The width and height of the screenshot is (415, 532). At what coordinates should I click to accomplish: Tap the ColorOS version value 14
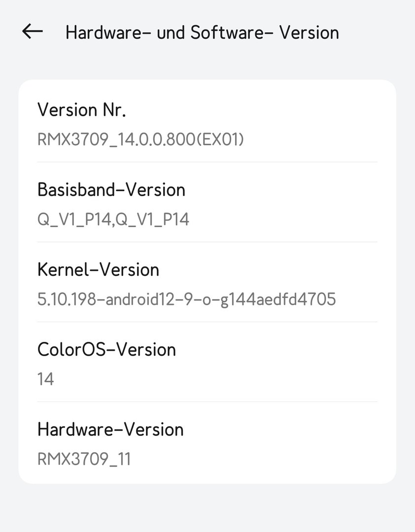45,379
